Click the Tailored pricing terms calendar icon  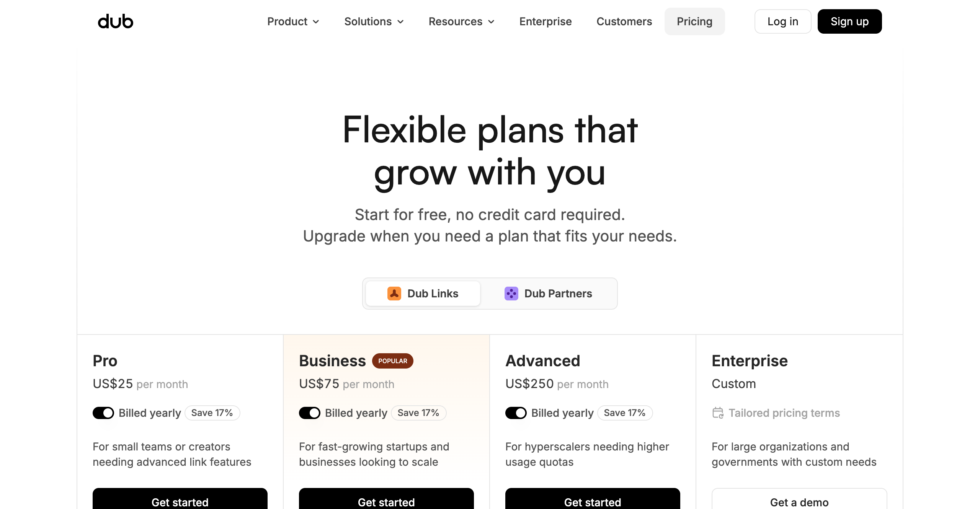718,413
